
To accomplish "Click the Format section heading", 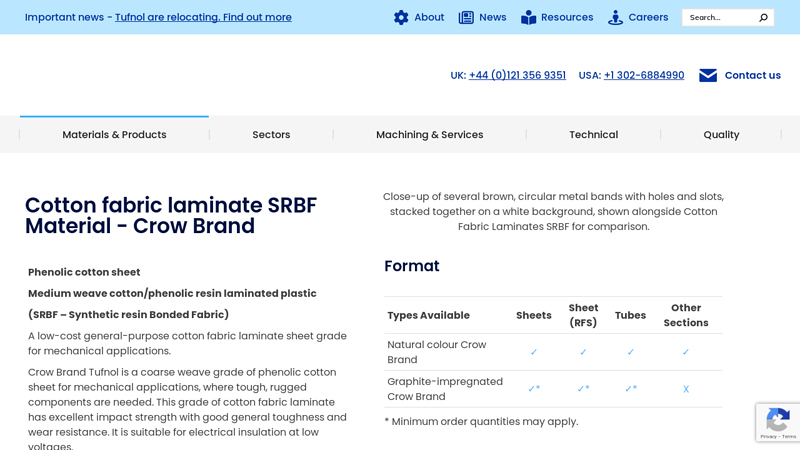I will click(x=412, y=266).
